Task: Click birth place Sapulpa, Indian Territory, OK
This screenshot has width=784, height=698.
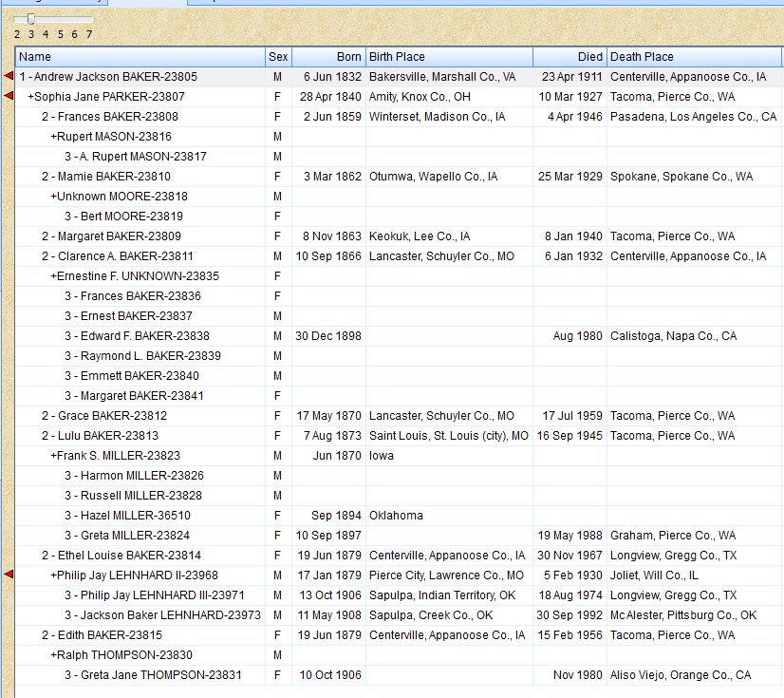Action: (442, 595)
